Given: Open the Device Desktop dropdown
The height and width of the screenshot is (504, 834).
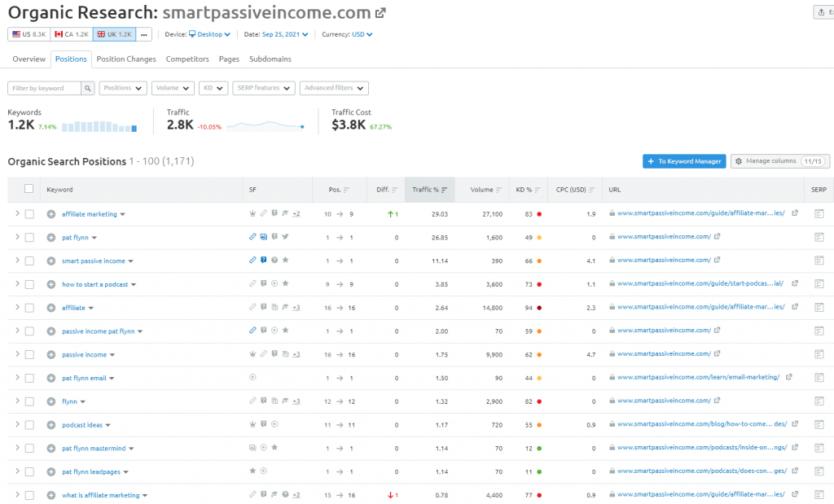Looking at the screenshot, I should (x=209, y=34).
